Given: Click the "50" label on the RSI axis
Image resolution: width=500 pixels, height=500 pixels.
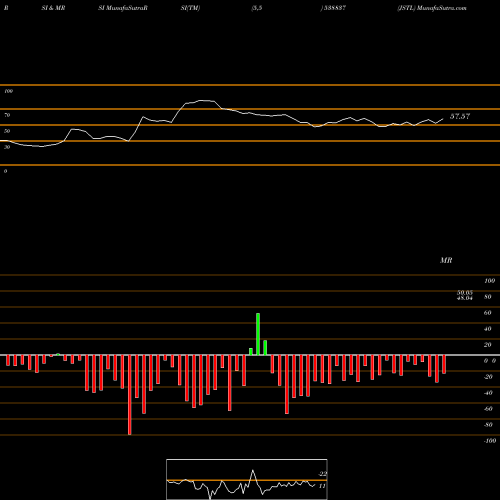Looking at the screenshot, I should [x=7, y=131].
